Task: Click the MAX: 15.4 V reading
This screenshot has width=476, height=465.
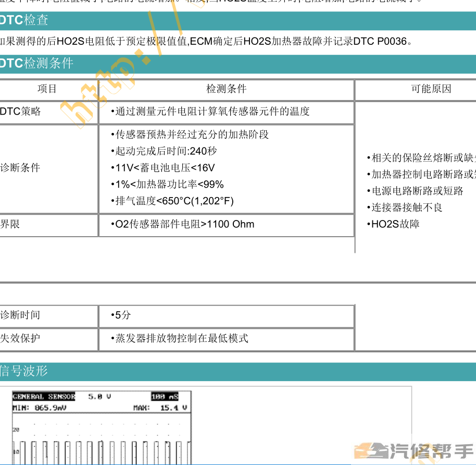Action: coord(160,408)
